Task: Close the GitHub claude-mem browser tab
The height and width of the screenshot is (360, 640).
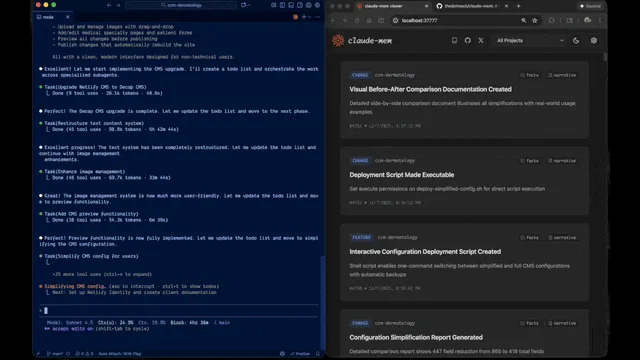Action: tap(507, 6)
